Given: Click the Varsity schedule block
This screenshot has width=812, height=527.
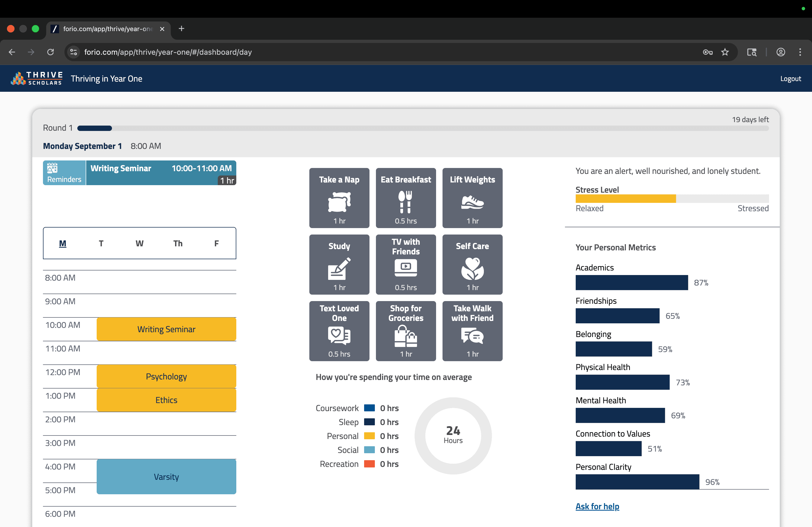Looking at the screenshot, I should click(166, 477).
